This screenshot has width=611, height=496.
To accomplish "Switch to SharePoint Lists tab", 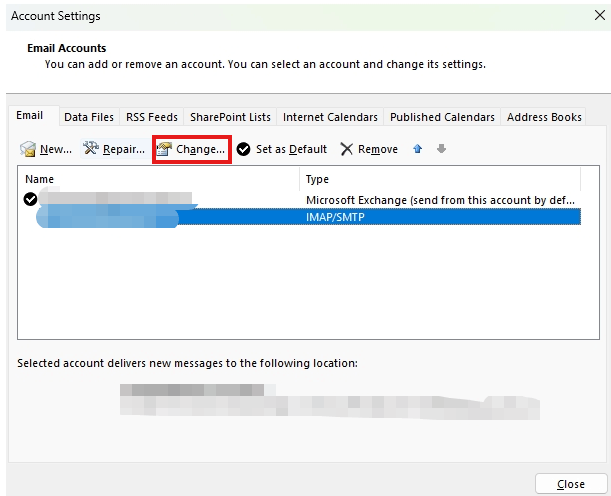I will [230, 117].
